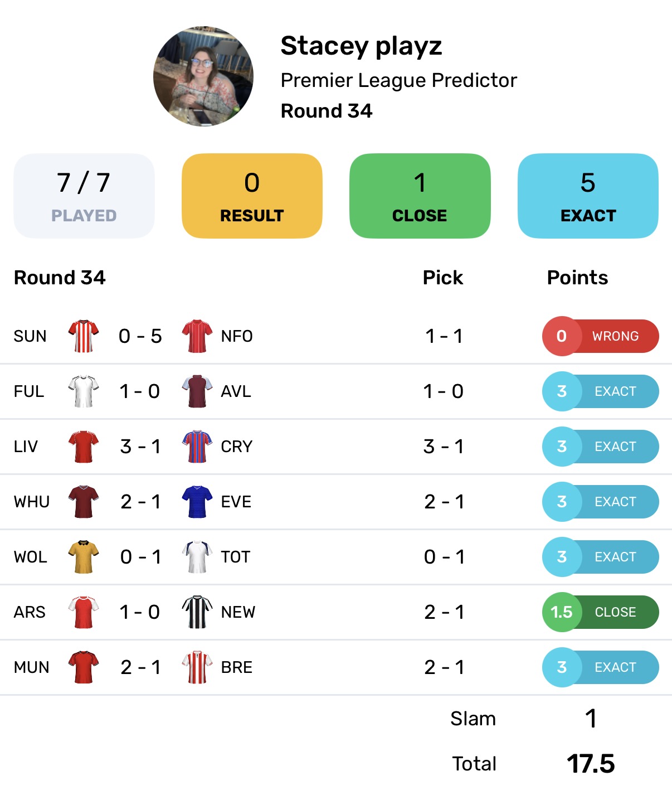This screenshot has width=672, height=795.
Task: Click Sunderland's striped jersey icon
Action: pyautogui.click(x=84, y=336)
